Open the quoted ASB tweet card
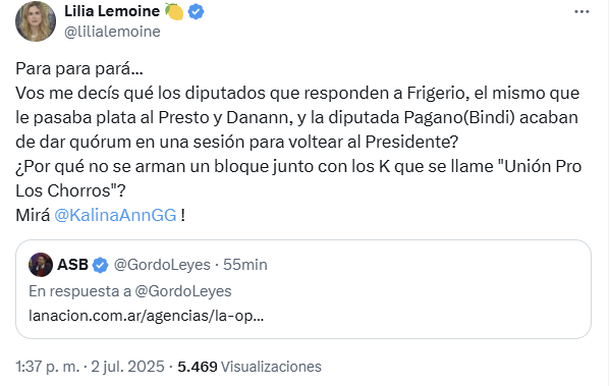 tap(303, 289)
